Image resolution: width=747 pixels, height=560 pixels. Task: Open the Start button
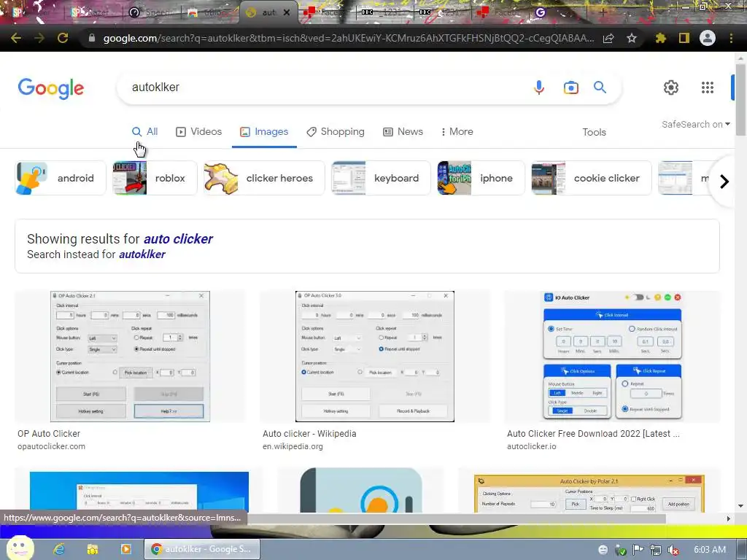(19, 548)
